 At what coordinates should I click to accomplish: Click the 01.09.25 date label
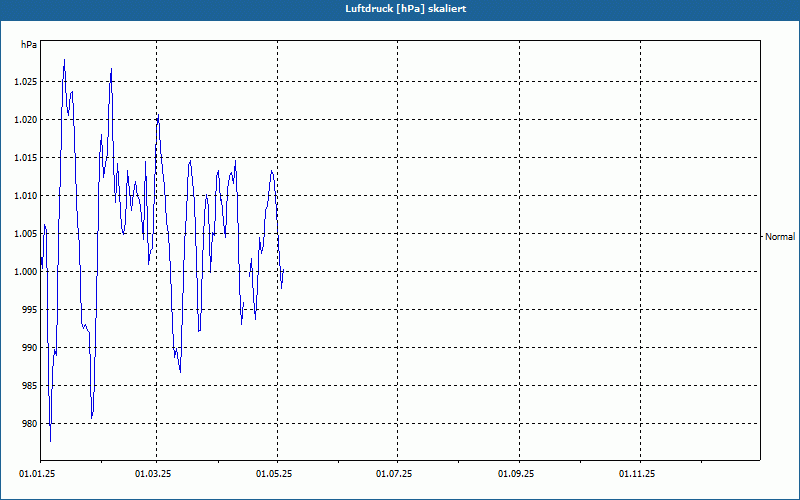click(516, 474)
